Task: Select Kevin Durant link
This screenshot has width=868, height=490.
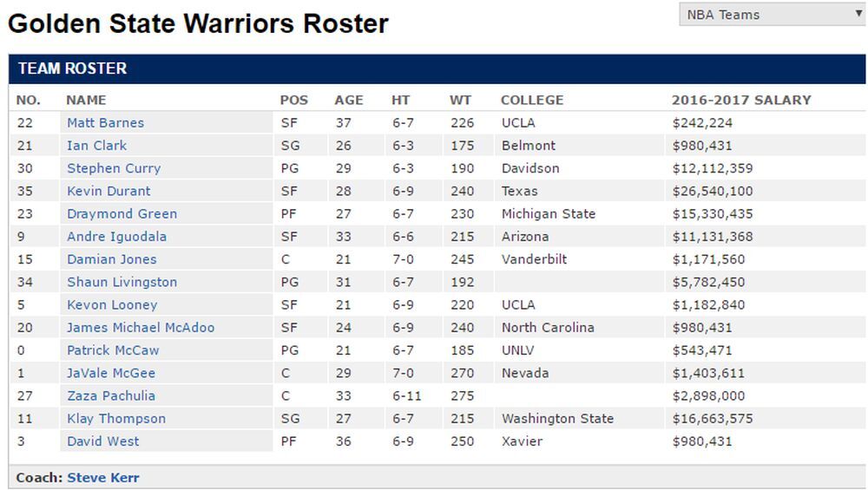Action: pos(108,191)
